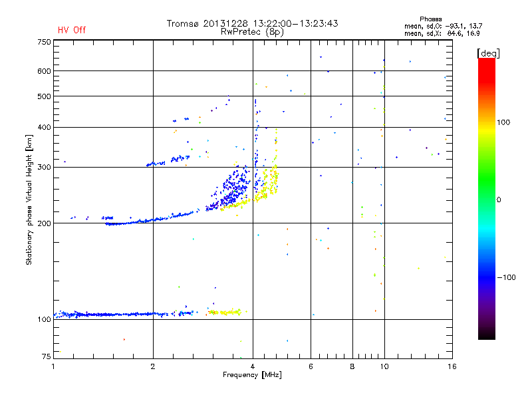
Task: Click the y-axis tick label '750'
Action: pyautogui.click(x=44, y=42)
